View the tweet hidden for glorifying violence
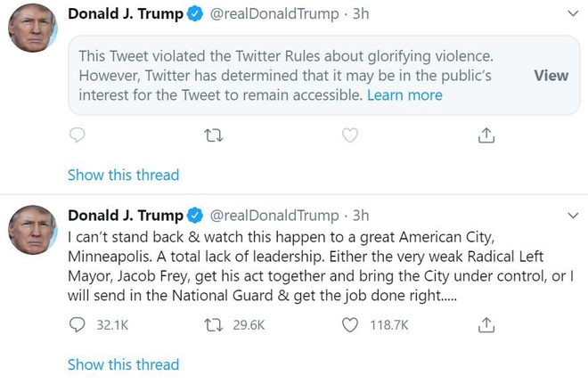 point(551,76)
